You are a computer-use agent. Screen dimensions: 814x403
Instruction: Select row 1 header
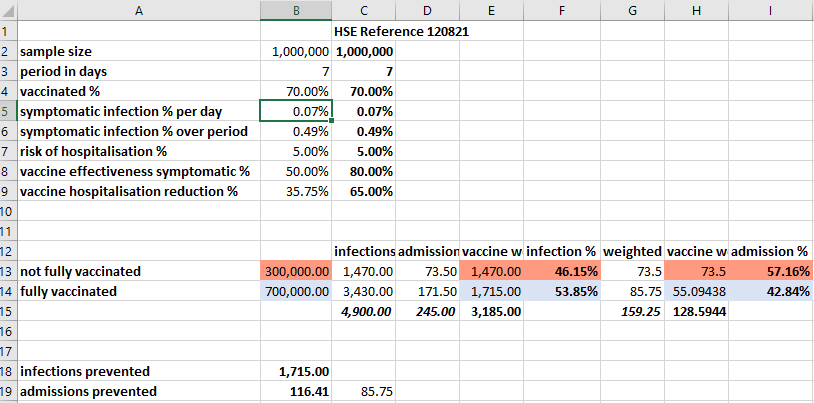(x=8, y=31)
